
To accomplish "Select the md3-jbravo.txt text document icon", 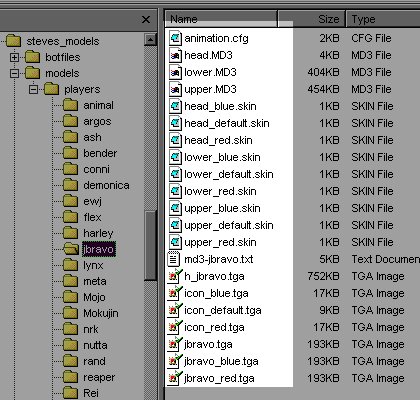I will (x=174, y=259).
